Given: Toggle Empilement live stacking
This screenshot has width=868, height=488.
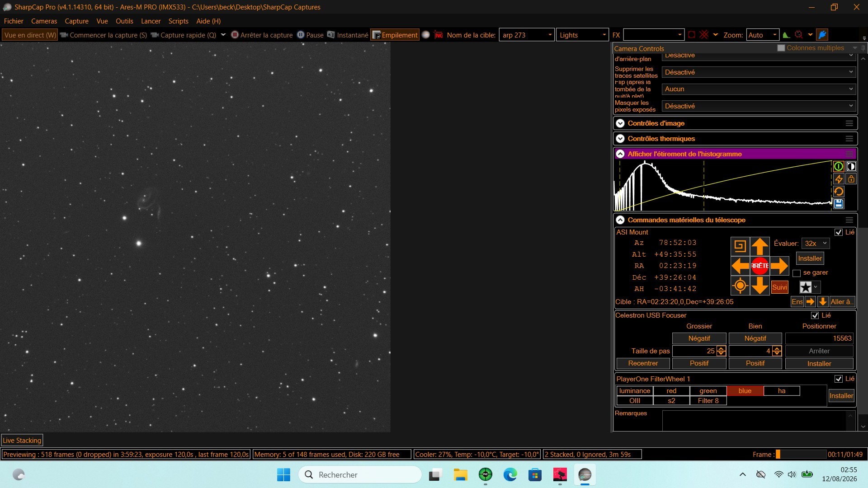Looking at the screenshot, I should (x=395, y=35).
